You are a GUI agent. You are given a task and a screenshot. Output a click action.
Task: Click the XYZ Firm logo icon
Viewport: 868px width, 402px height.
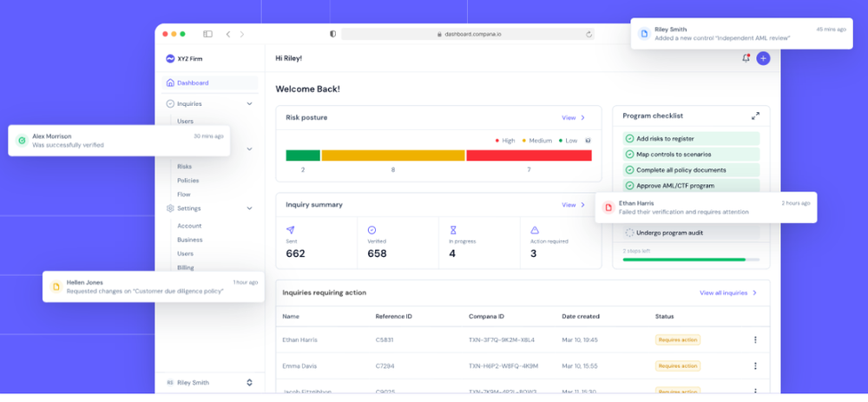pyautogui.click(x=170, y=59)
